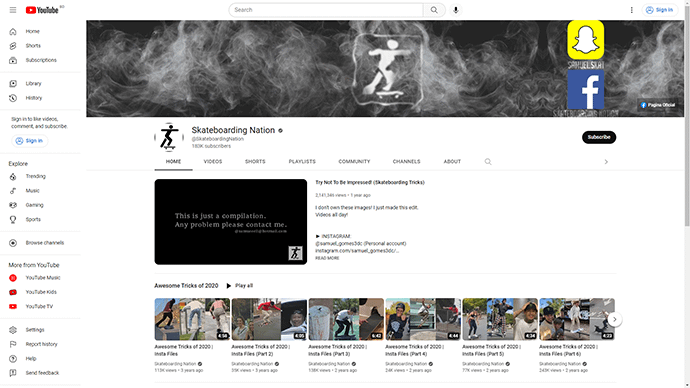The width and height of the screenshot is (690, 388).
Task: Open instagram.com/samuel_gomes3dc link
Action: coord(357,251)
